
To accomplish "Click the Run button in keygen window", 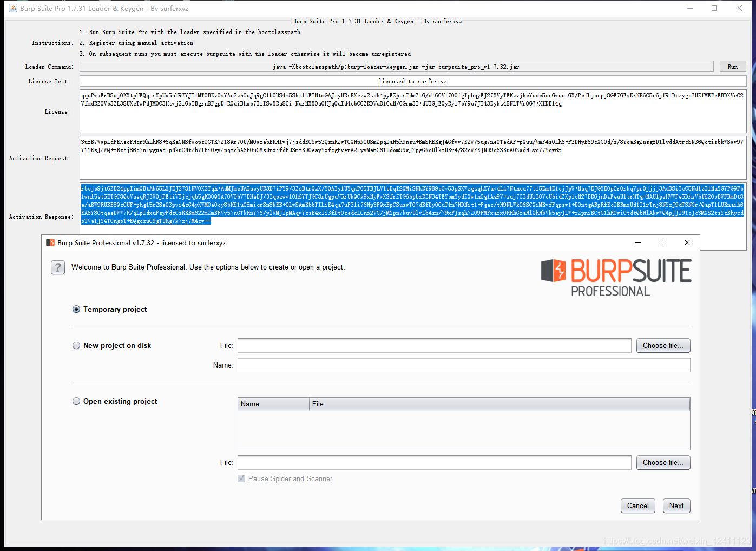I will tap(733, 67).
